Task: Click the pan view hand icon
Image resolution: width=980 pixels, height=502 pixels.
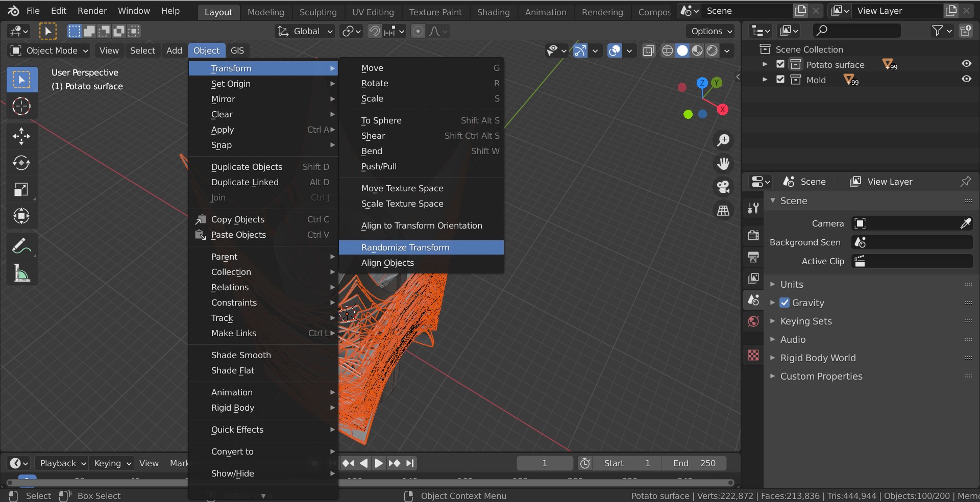Action: [x=723, y=163]
